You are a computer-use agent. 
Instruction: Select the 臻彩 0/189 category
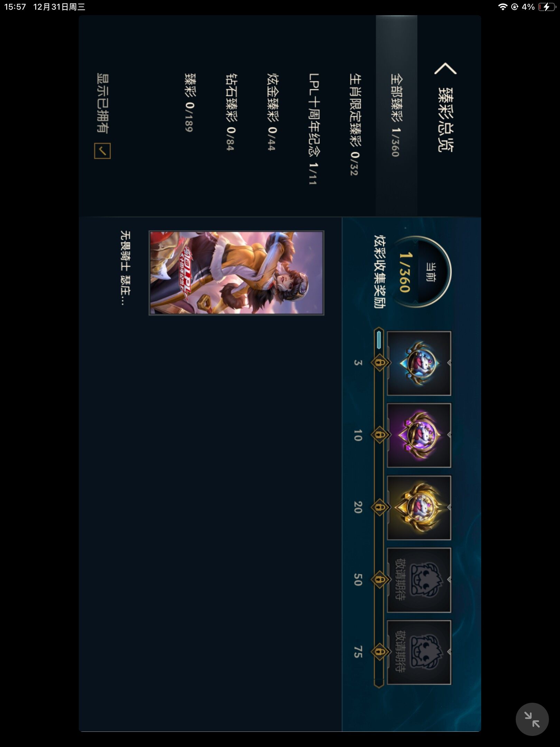click(190, 102)
